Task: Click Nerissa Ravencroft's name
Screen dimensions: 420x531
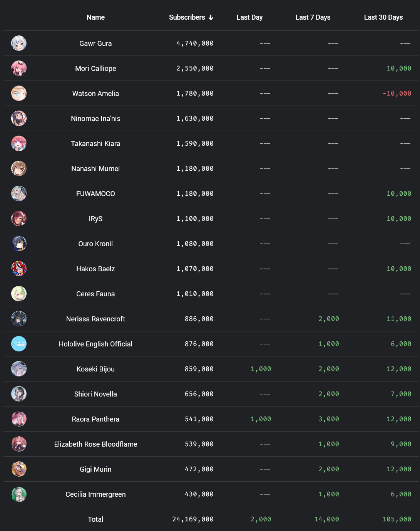Action: [95, 319]
